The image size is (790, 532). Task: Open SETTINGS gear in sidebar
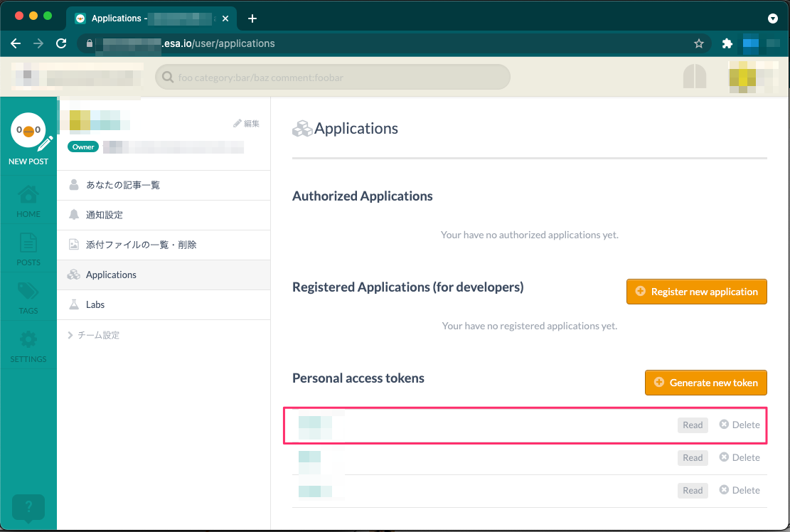[28, 346]
